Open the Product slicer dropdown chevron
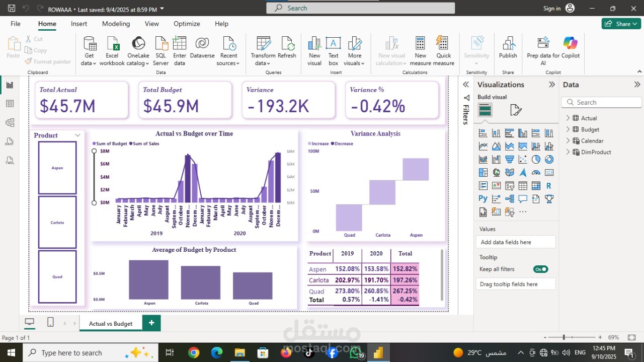 click(77, 135)
